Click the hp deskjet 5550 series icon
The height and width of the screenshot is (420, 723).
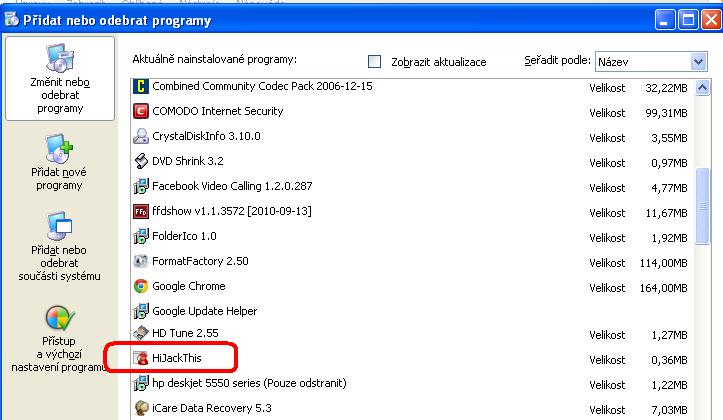pos(141,383)
